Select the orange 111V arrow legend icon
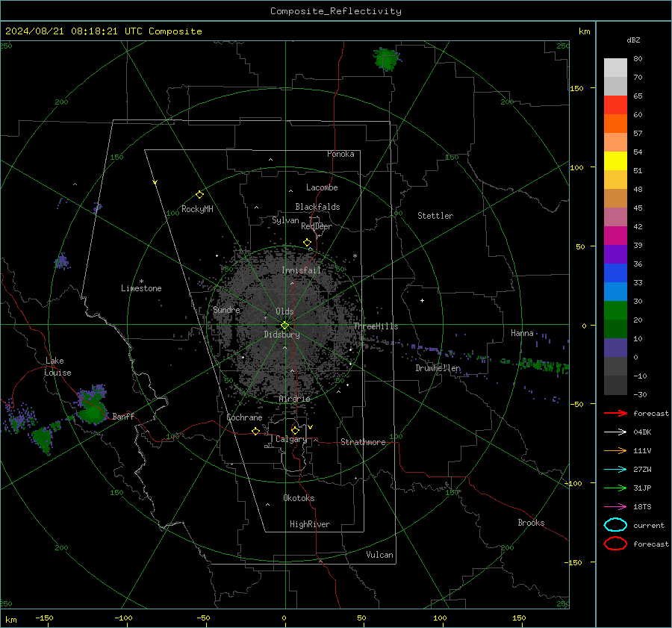This screenshot has height=628, width=672. tap(615, 450)
